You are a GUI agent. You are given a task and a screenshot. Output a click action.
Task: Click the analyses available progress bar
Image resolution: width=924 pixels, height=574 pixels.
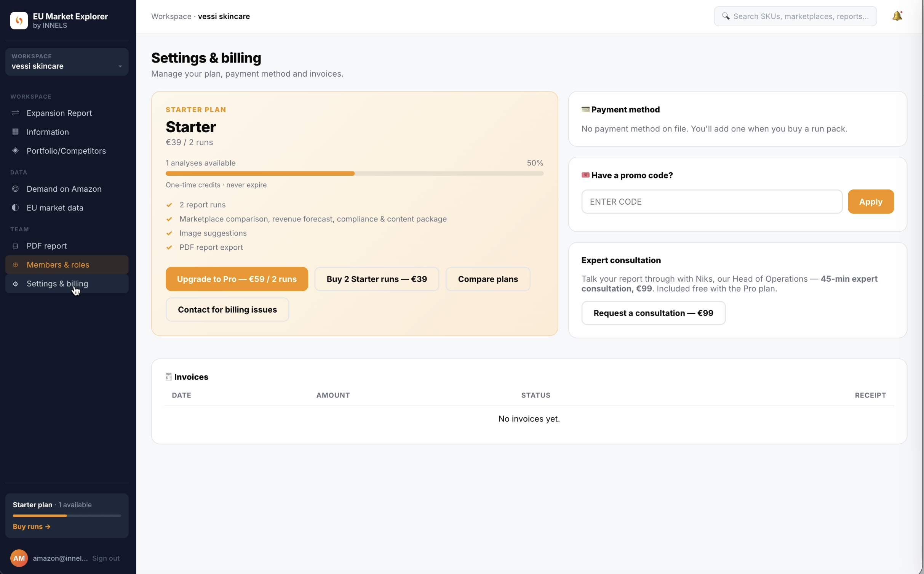tap(354, 173)
